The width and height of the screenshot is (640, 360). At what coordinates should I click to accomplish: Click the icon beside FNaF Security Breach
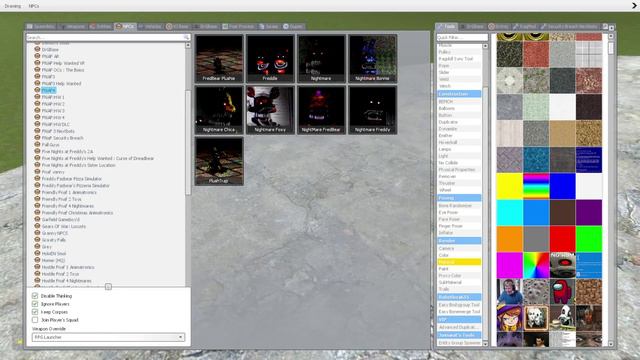(x=37, y=138)
